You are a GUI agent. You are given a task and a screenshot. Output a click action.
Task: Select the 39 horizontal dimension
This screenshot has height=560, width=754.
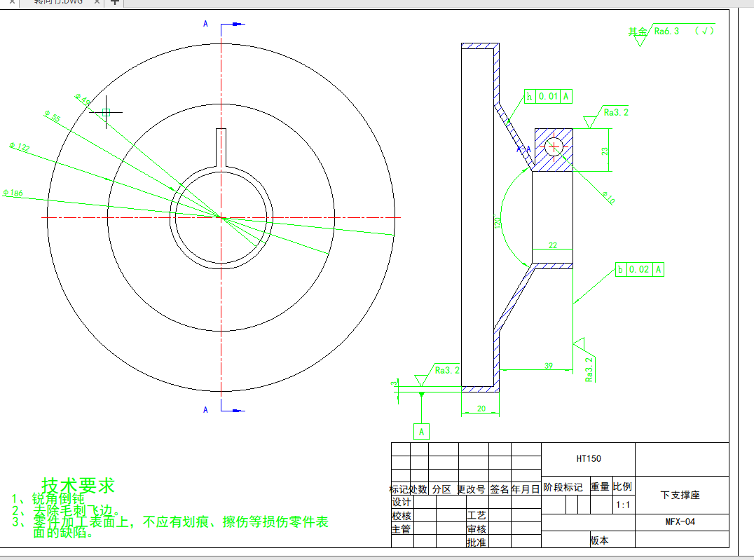pyautogui.click(x=548, y=366)
